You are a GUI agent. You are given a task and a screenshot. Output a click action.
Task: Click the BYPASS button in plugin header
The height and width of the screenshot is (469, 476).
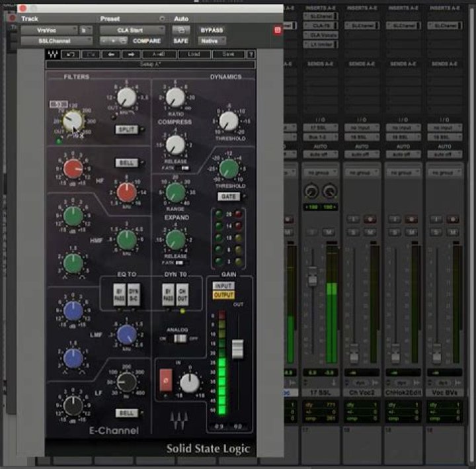click(212, 30)
